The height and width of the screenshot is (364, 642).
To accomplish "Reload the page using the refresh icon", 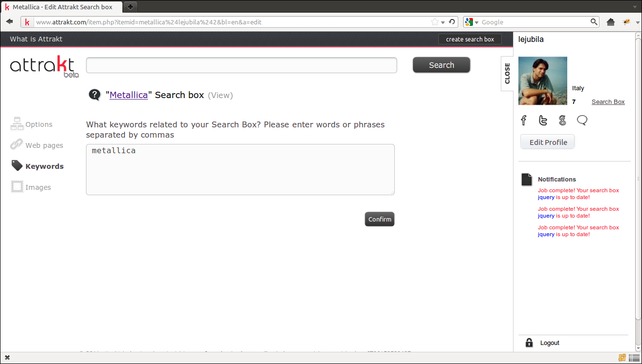I will pyautogui.click(x=452, y=22).
